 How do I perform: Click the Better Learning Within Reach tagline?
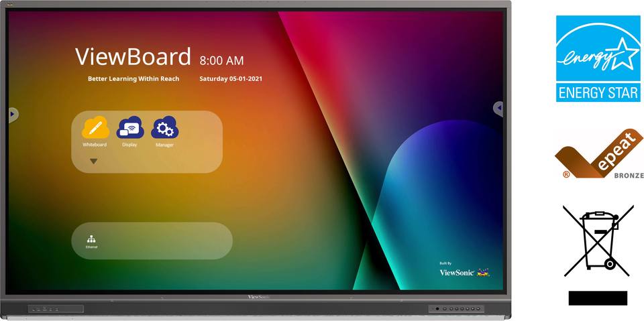133,79
